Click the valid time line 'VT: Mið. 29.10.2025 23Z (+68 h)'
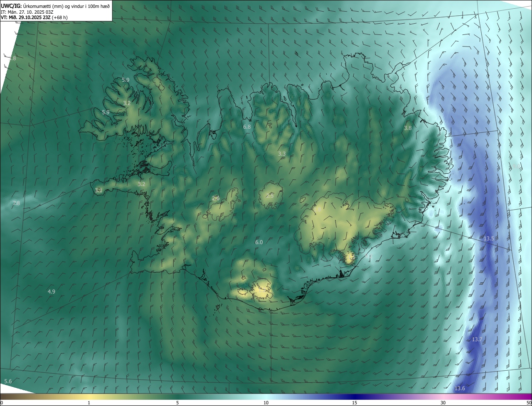The image size is (532, 406). pyautogui.click(x=34, y=17)
